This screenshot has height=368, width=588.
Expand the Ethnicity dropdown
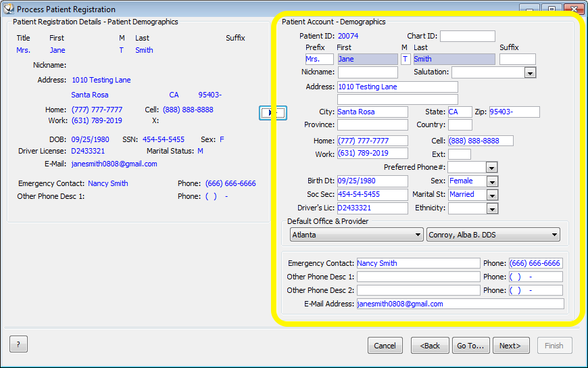point(492,209)
